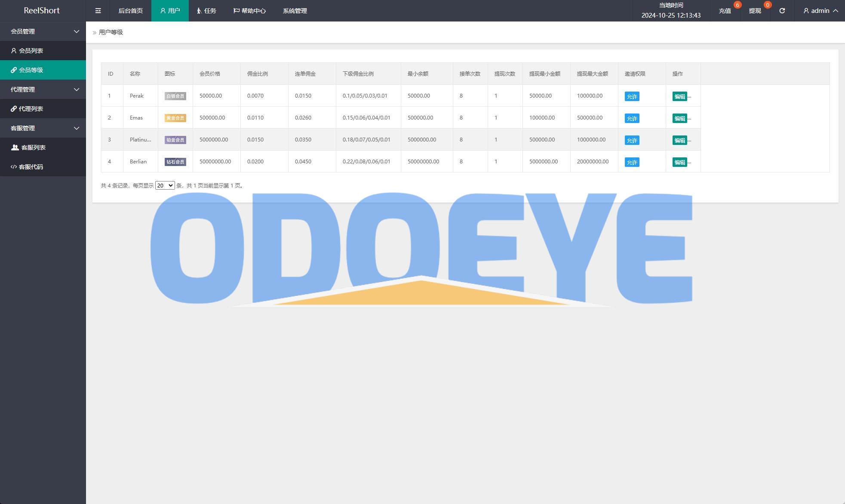The width and height of the screenshot is (845, 504).
Task: Edit the Berlian level with 编辑
Action: 679,162
